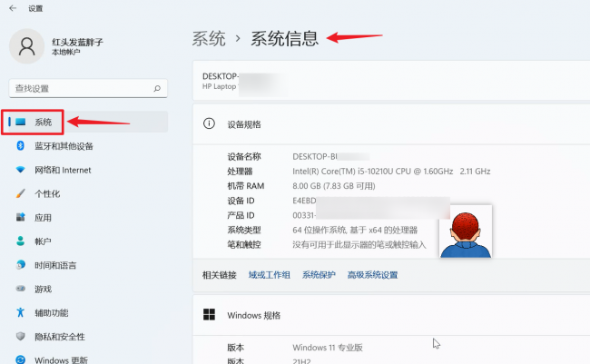Screen dimensions: 590x364
Task: Click the 设备 ID label
Action: [x=241, y=201]
